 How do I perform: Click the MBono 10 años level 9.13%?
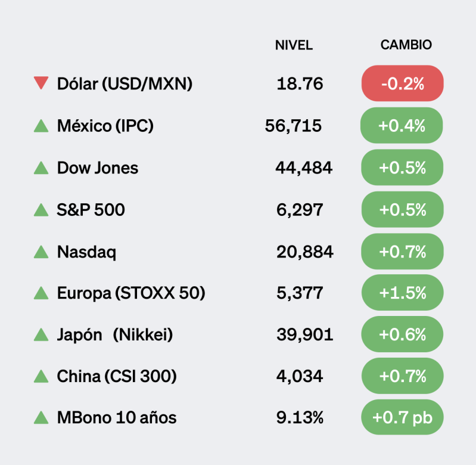pyautogui.click(x=300, y=418)
